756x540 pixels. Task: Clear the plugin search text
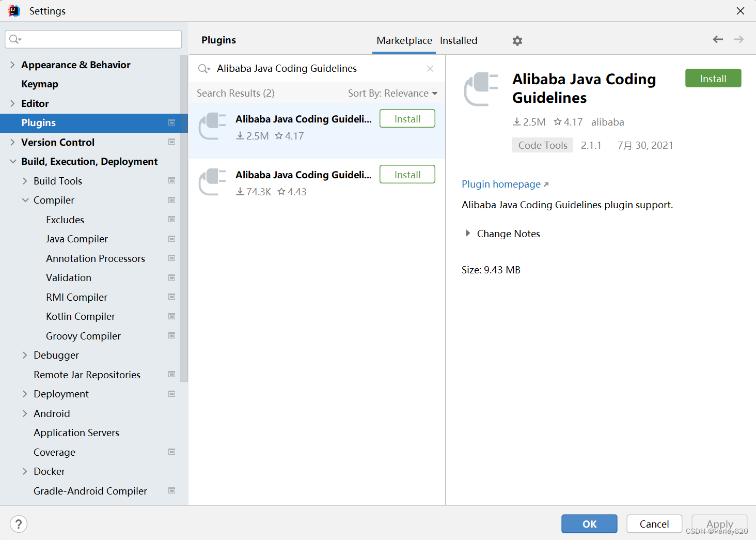point(430,69)
